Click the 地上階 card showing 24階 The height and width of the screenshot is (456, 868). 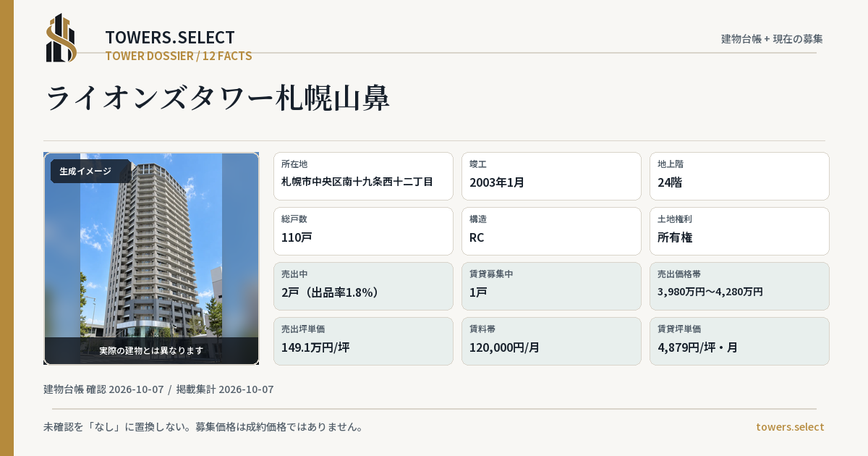point(739,176)
